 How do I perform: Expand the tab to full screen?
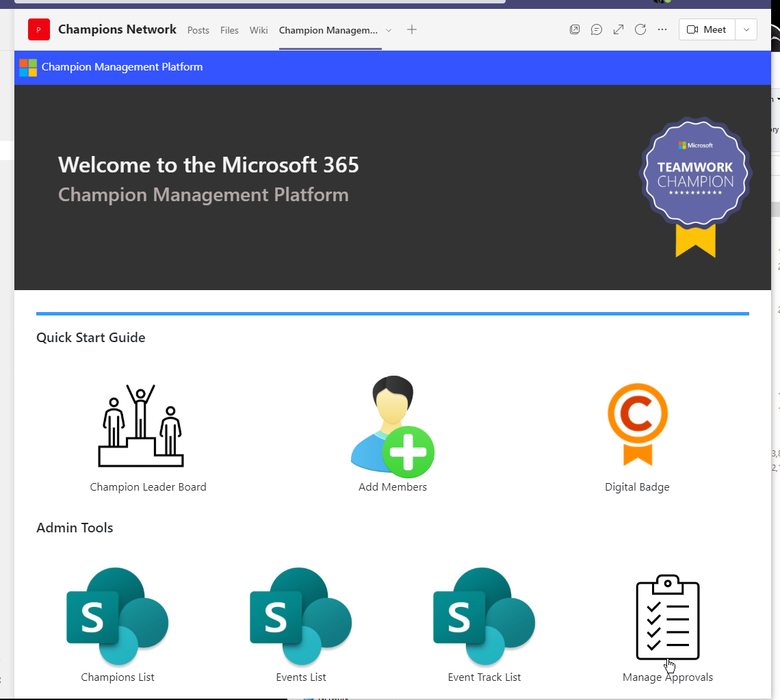[618, 29]
